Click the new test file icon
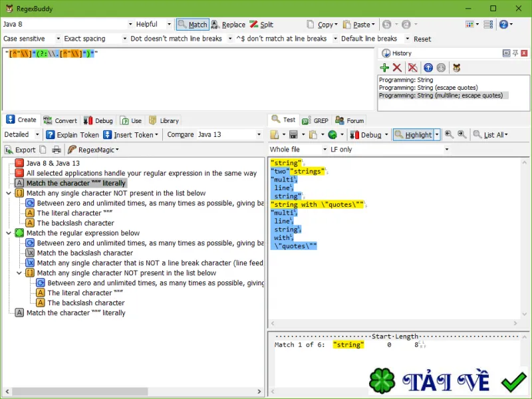 coord(274,135)
